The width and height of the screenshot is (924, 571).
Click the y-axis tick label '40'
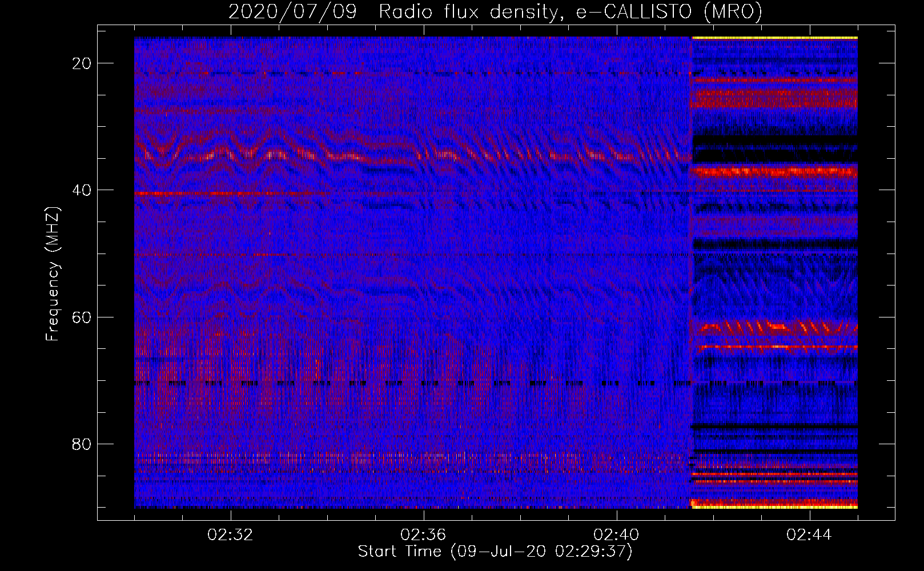[82, 190]
